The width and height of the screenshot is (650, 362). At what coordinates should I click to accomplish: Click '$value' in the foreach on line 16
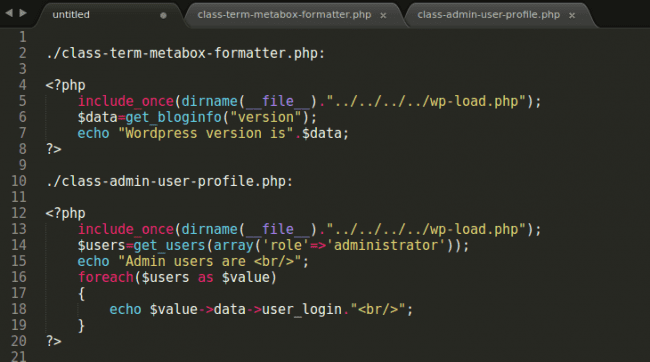[x=246, y=277]
